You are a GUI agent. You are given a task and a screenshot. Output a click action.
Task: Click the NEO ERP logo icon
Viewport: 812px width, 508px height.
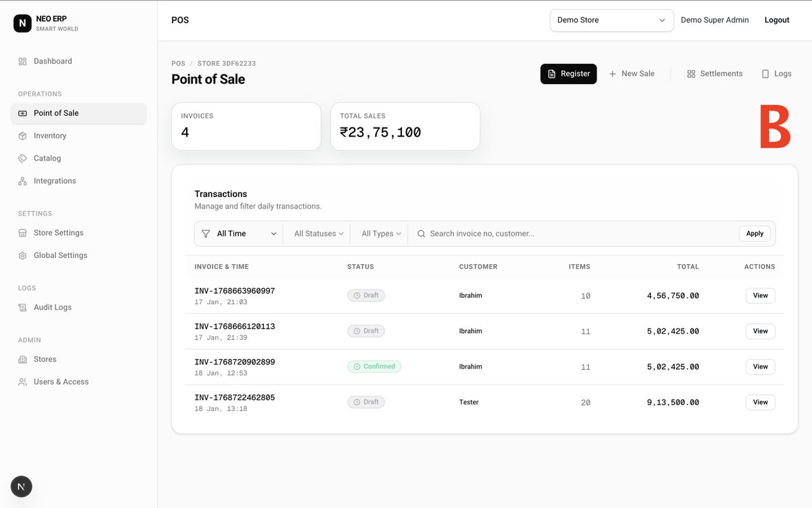[23, 23]
